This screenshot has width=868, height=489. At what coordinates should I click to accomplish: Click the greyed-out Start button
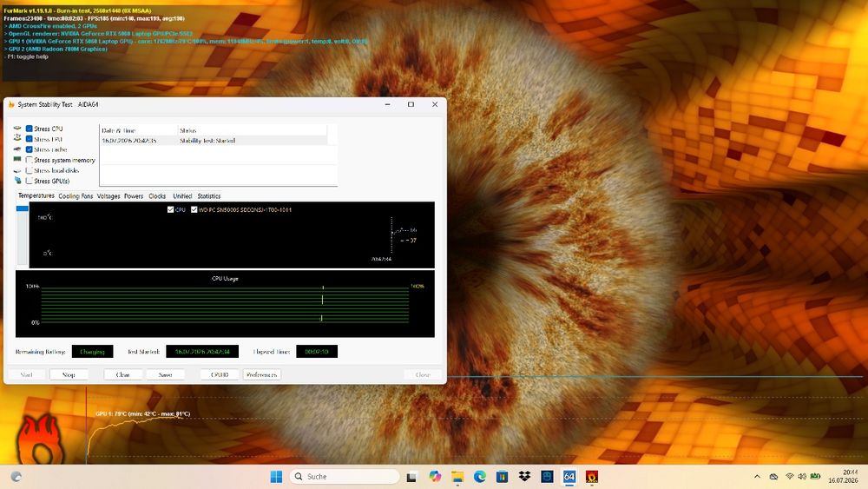pyautogui.click(x=26, y=375)
